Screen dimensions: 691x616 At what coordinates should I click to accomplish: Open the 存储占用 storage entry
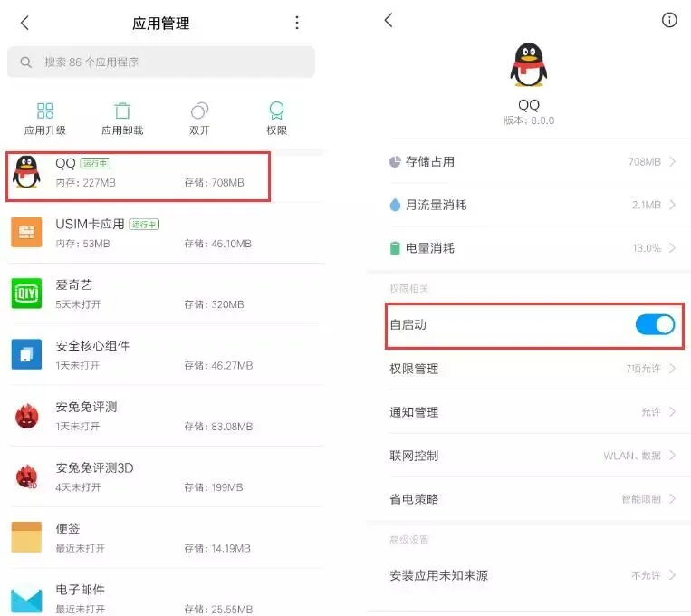[x=533, y=162]
